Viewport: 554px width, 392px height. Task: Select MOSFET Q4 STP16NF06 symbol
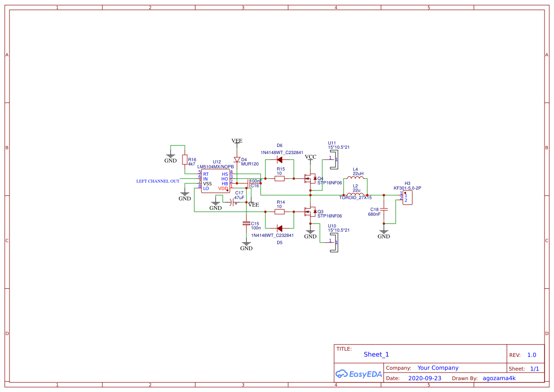310,179
